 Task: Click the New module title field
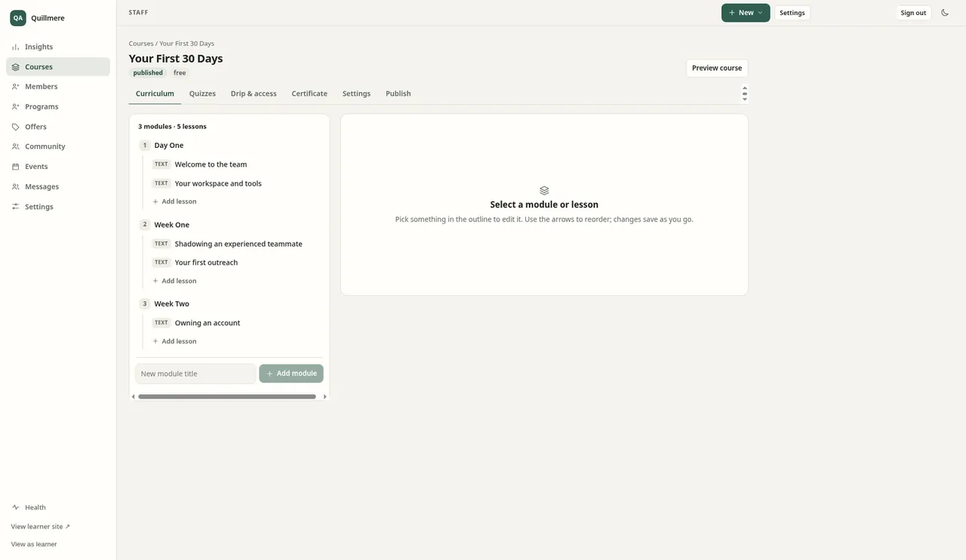click(x=196, y=374)
